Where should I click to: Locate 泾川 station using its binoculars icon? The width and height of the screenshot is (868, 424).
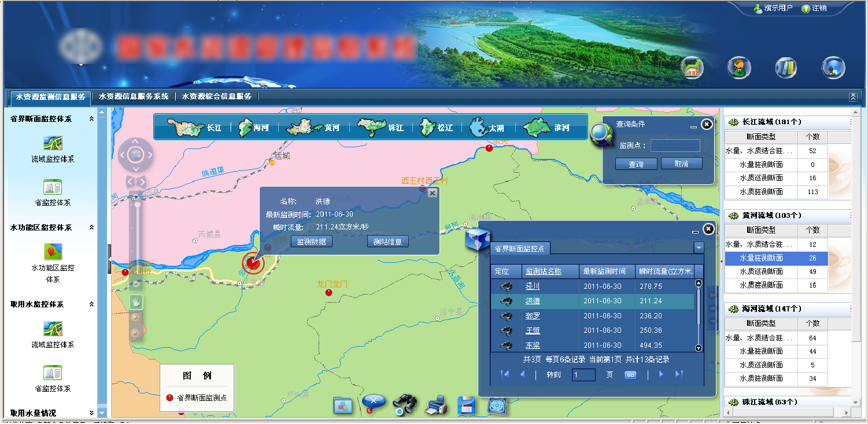506,287
